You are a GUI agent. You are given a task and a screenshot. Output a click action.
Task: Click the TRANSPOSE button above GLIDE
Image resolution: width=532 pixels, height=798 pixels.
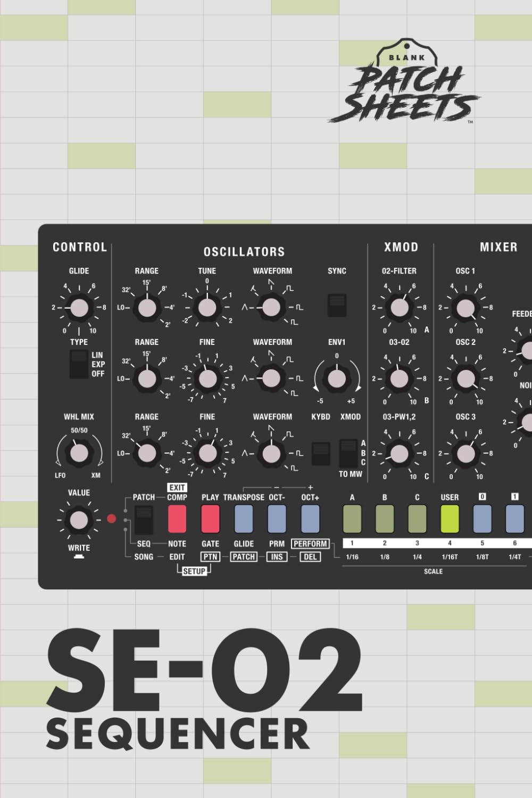(x=244, y=519)
